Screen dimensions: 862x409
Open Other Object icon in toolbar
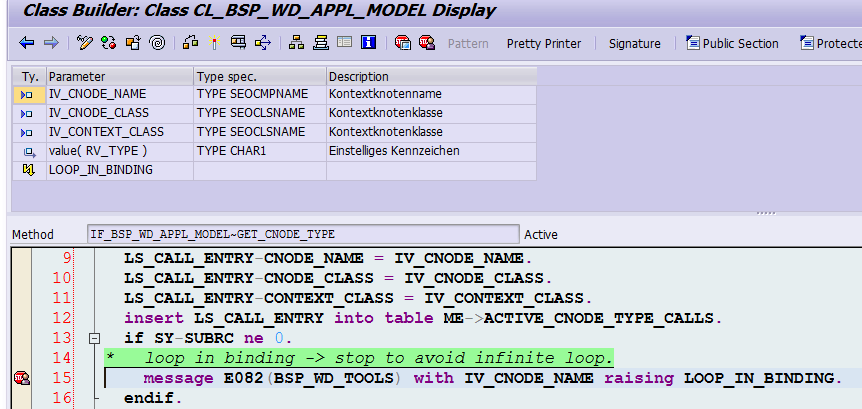click(x=133, y=43)
